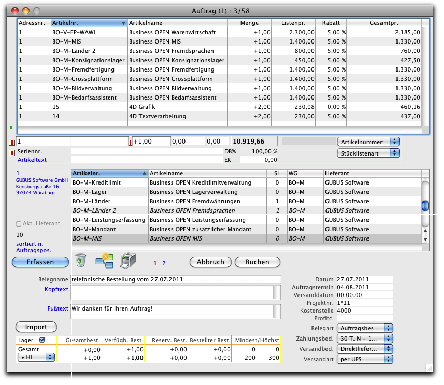Tick the Abw. Lieferant checkbox
Viewport: 444px width, 385px height.
pos(19,224)
